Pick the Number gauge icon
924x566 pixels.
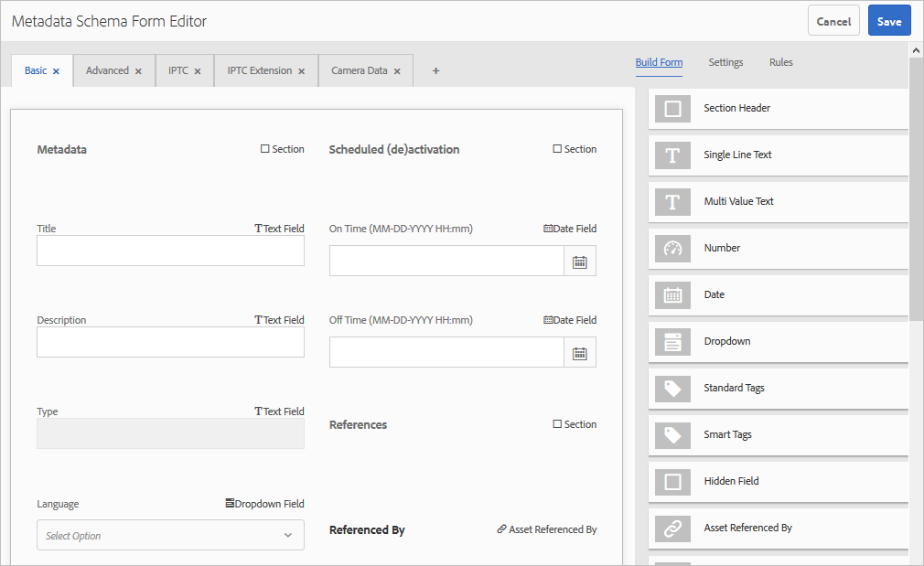point(672,248)
